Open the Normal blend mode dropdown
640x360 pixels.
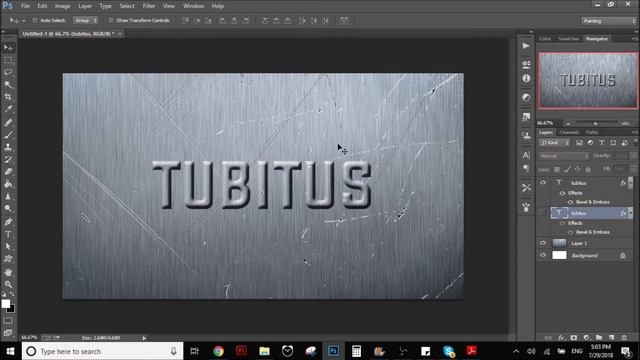tap(563, 156)
